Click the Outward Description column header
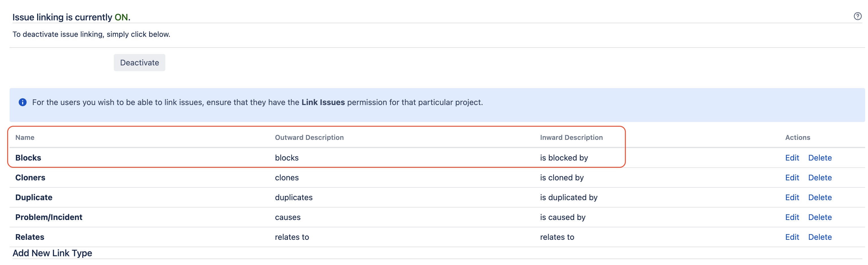 tap(309, 137)
